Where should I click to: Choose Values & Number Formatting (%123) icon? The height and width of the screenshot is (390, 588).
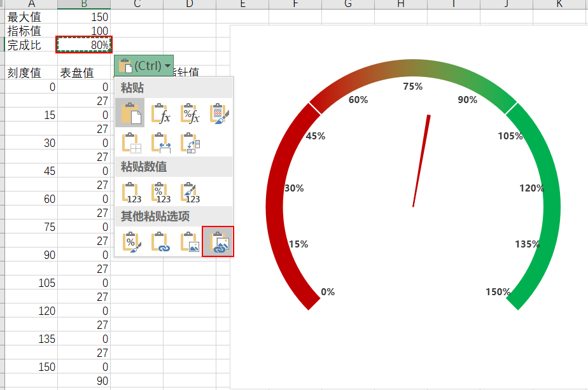tap(160, 192)
